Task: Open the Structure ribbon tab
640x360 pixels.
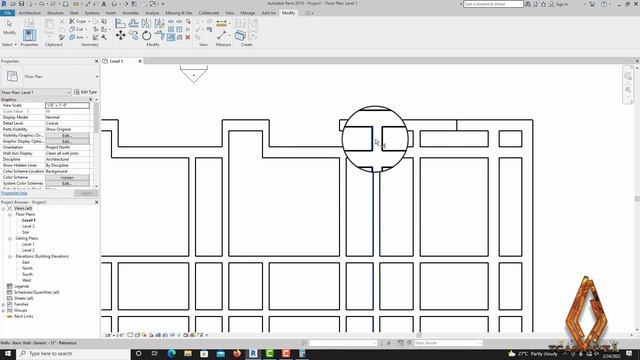Action: coord(55,13)
